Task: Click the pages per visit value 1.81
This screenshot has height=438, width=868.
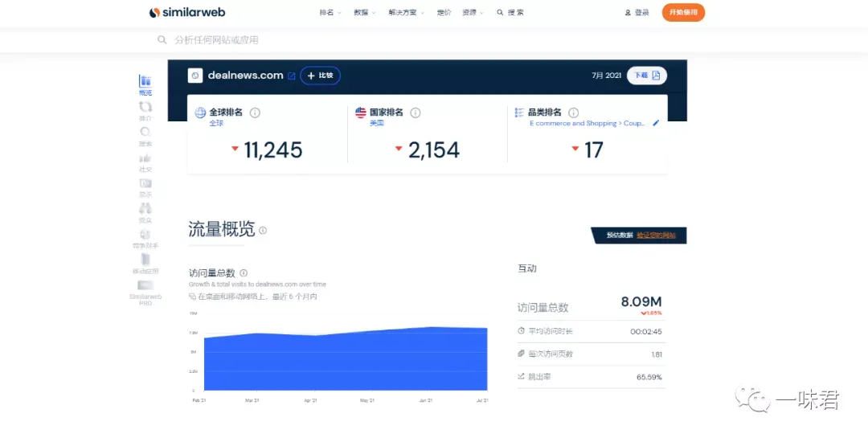Action: click(x=657, y=354)
